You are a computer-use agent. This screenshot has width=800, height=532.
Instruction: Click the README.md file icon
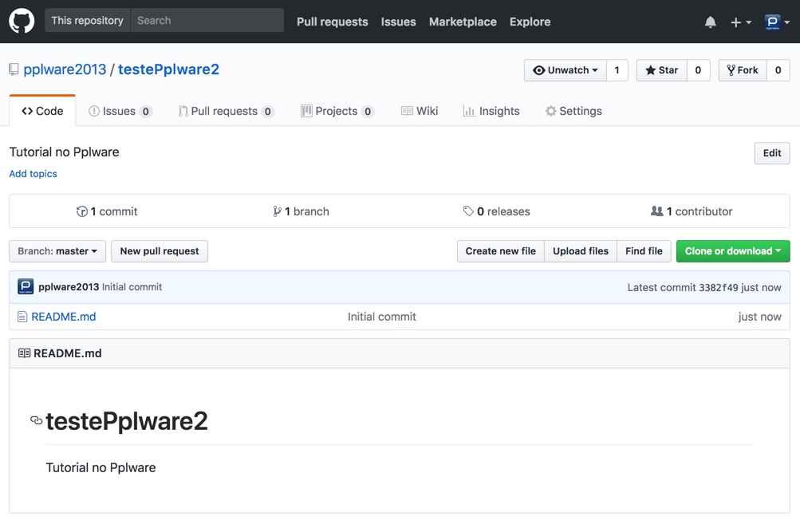[x=22, y=317]
